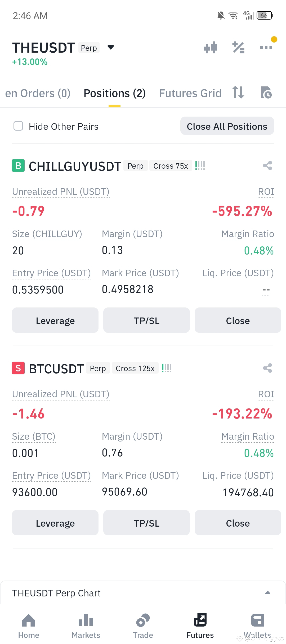Open the order history clock icon
This screenshot has height=644, width=286.
266,93
